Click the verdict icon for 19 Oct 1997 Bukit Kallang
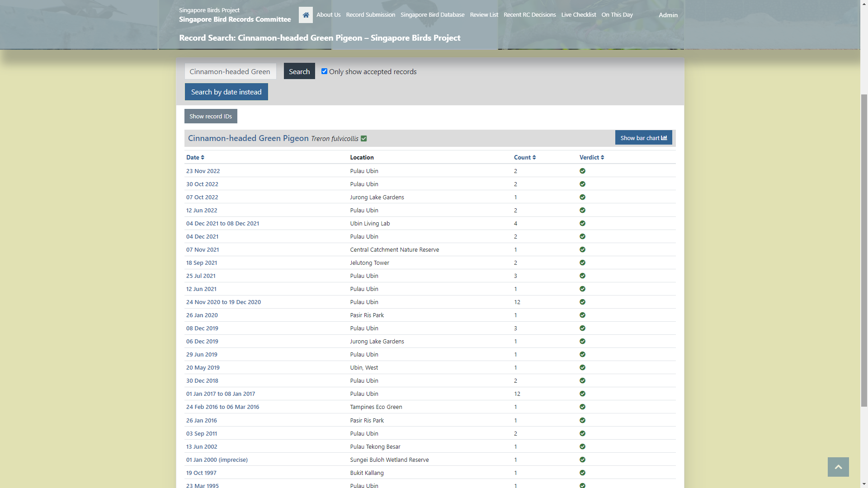The image size is (868, 488). point(582,473)
